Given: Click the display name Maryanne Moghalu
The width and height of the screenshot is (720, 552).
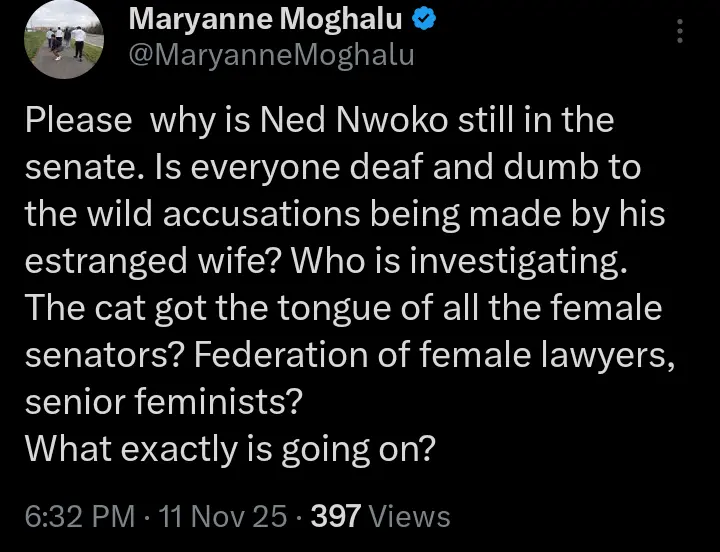Looking at the screenshot, I should (x=267, y=19).
